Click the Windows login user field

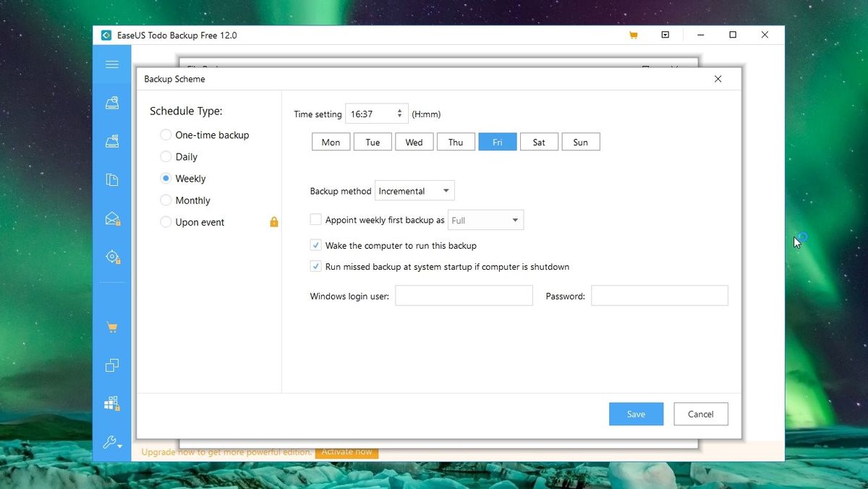coord(463,295)
